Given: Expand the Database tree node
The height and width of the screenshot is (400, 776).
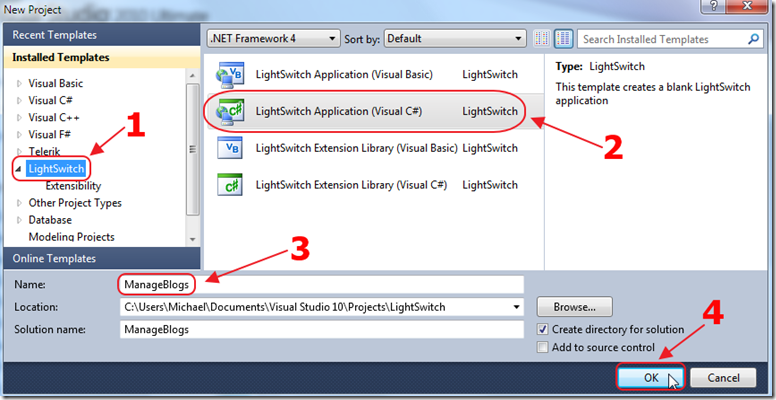Looking at the screenshot, I should pyautogui.click(x=19, y=220).
